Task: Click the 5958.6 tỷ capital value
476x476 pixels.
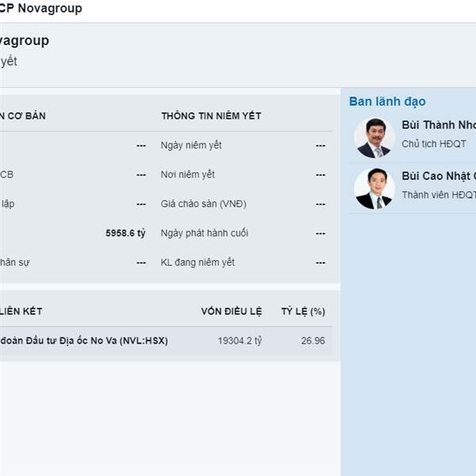Action: pyautogui.click(x=125, y=233)
